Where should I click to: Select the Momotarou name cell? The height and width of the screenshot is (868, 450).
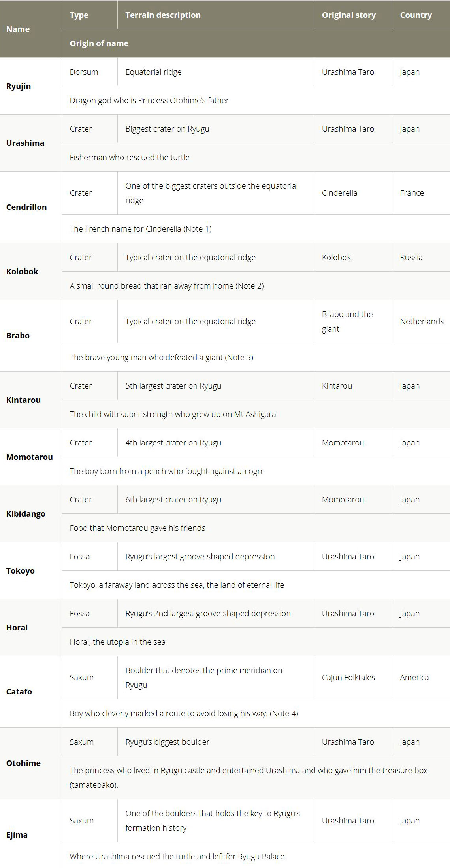29,457
